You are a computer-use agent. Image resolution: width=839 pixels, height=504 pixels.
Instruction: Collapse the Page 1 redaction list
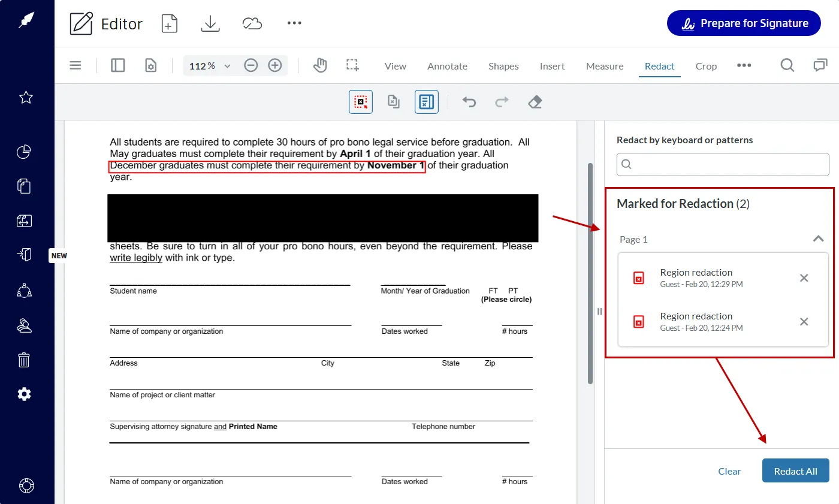click(818, 239)
